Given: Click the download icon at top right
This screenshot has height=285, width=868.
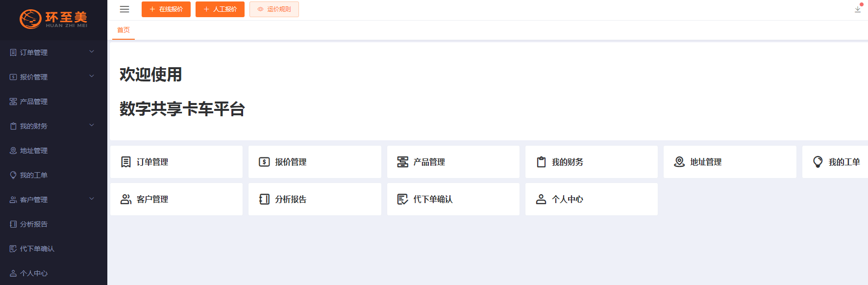Looking at the screenshot, I should pyautogui.click(x=857, y=9).
